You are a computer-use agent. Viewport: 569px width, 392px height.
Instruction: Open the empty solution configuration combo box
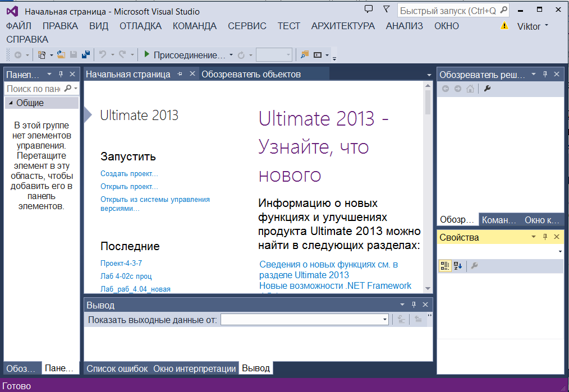(x=274, y=55)
